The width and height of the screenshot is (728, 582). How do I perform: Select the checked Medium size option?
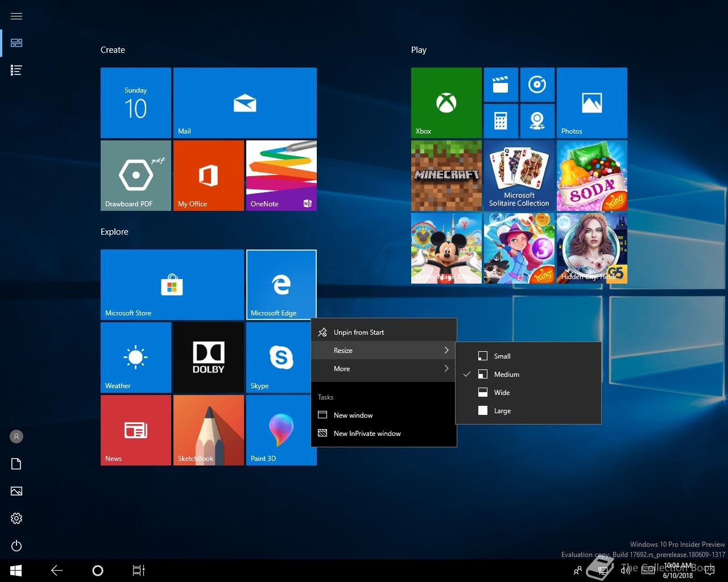coord(528,375)
